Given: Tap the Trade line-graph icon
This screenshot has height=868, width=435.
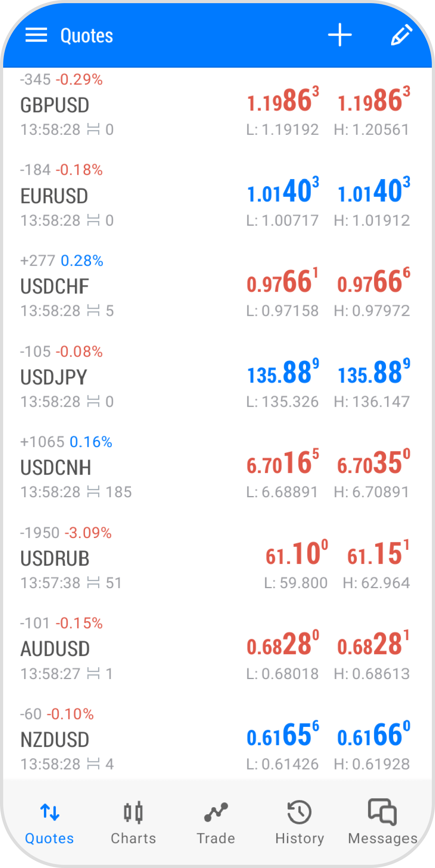Looking at the screenshot, I should [x=216, y=812].
